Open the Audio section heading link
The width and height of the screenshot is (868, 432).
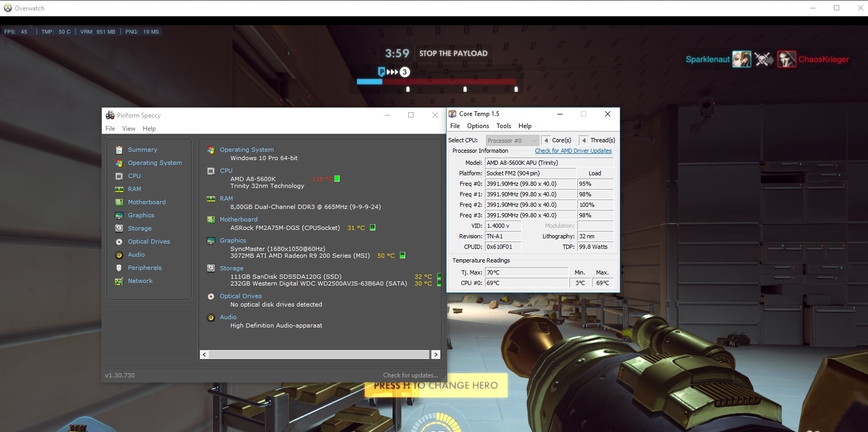(x=228, y=317)
